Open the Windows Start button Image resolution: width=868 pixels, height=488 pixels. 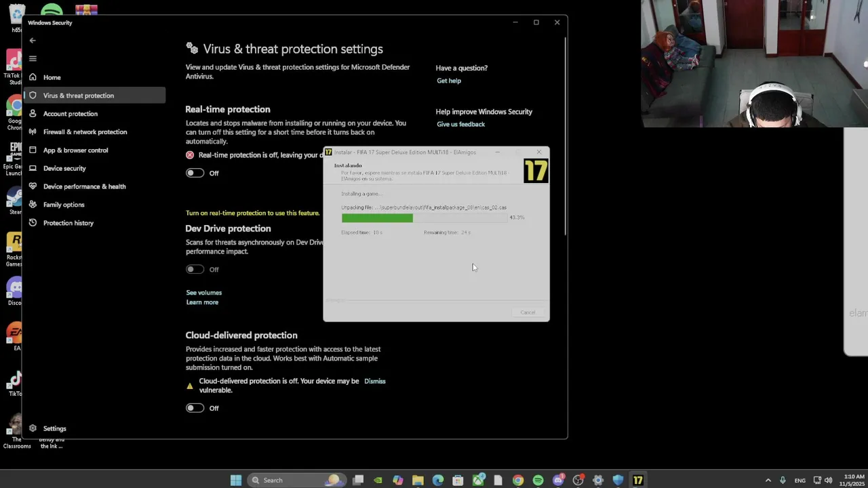pyautogui.click(x=235, y=480)
